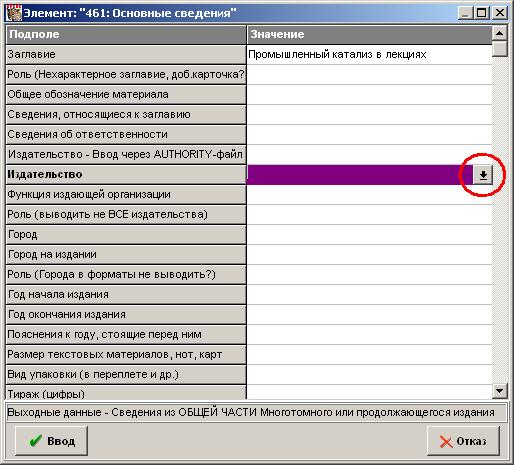
Task: Click the Отказ button with red cross
Action: coord(463,441)
